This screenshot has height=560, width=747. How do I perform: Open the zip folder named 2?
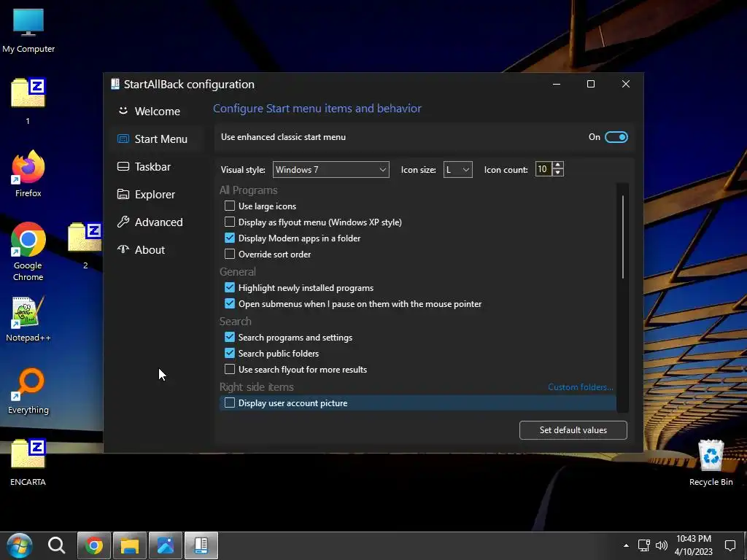(85, 245)
